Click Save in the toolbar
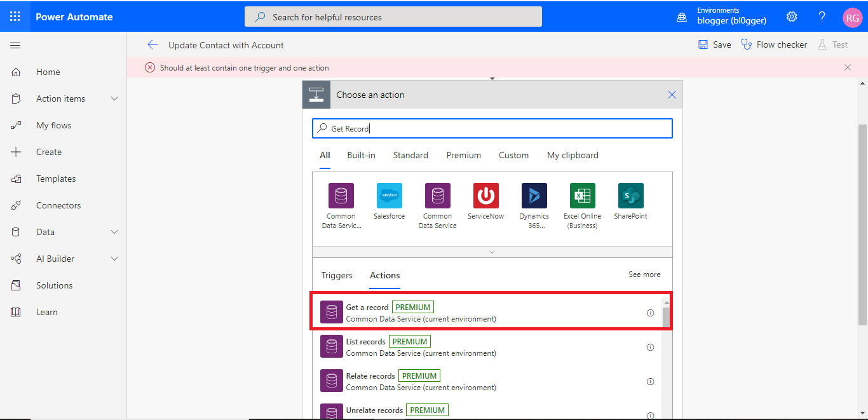Viewport: 868px width, 420px height. click(x=715, y=44)
